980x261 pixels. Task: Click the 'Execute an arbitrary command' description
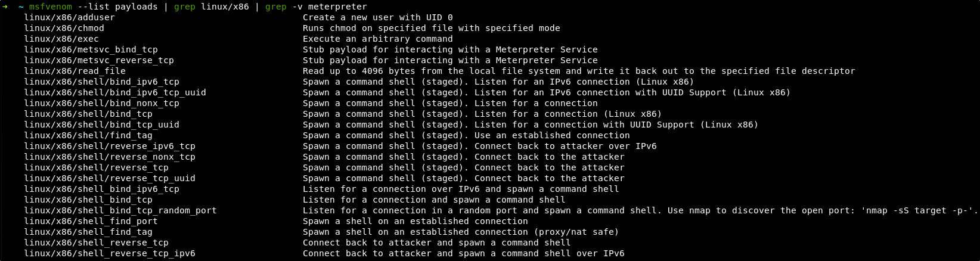(x=377, y=39)
